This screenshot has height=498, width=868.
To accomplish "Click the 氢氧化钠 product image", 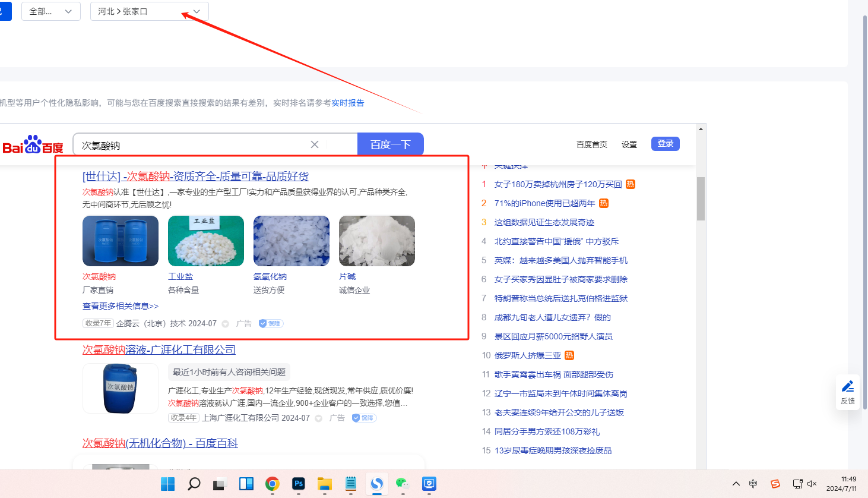I will 292,241.
